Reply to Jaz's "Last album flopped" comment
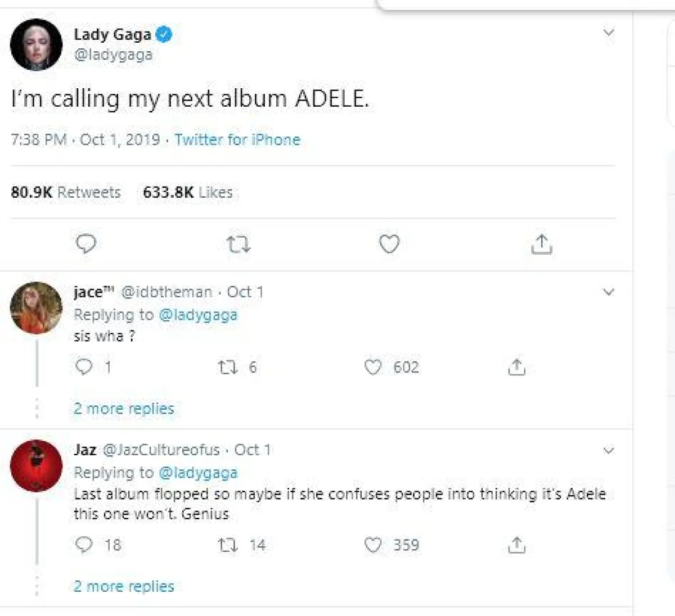Image resolution: width=675 pixels, height=616 pixels. 84,545
